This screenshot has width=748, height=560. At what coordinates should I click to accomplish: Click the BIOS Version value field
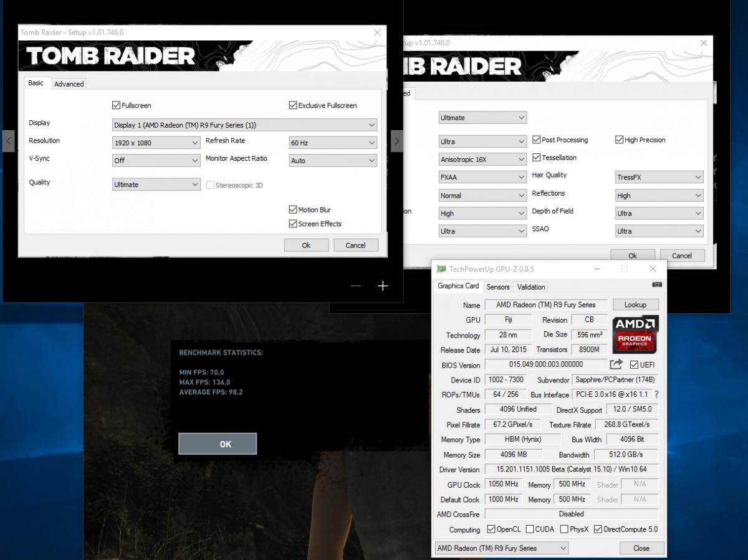click(545, 364)
